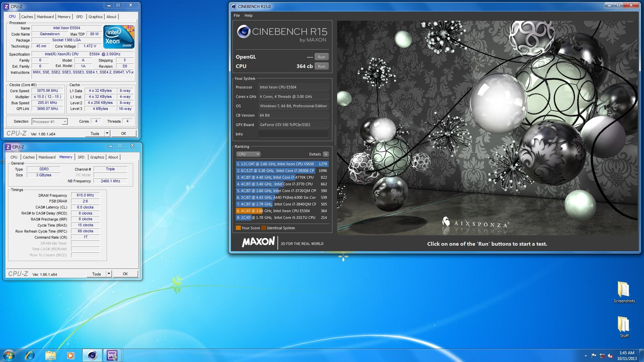
Task: Open Windows Media Player taskbar icon
Action: point(70,355)
